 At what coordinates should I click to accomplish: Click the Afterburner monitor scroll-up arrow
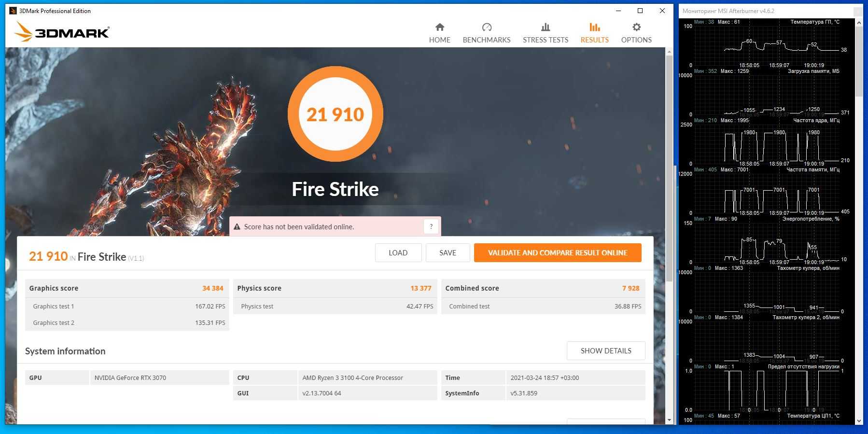(x=859, y=23)
